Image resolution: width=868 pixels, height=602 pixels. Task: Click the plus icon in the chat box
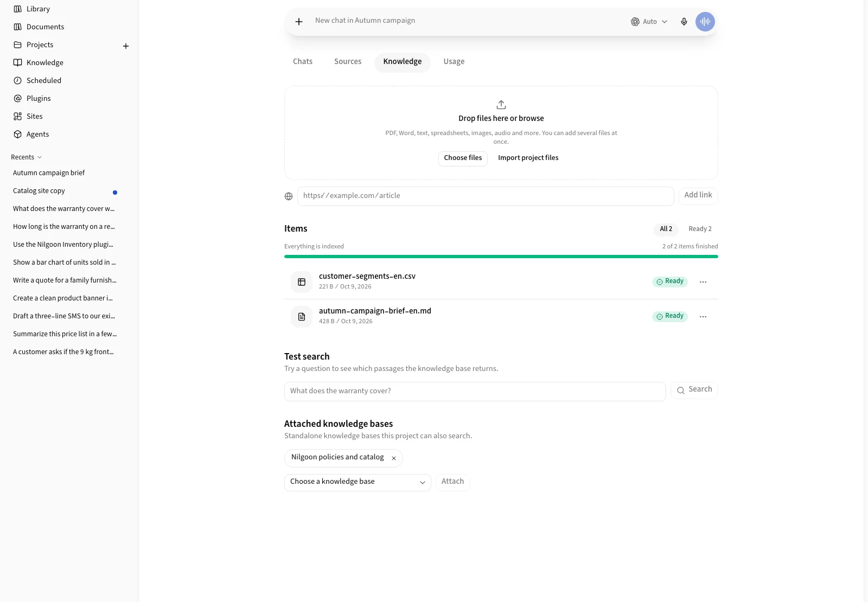[299, 22]
